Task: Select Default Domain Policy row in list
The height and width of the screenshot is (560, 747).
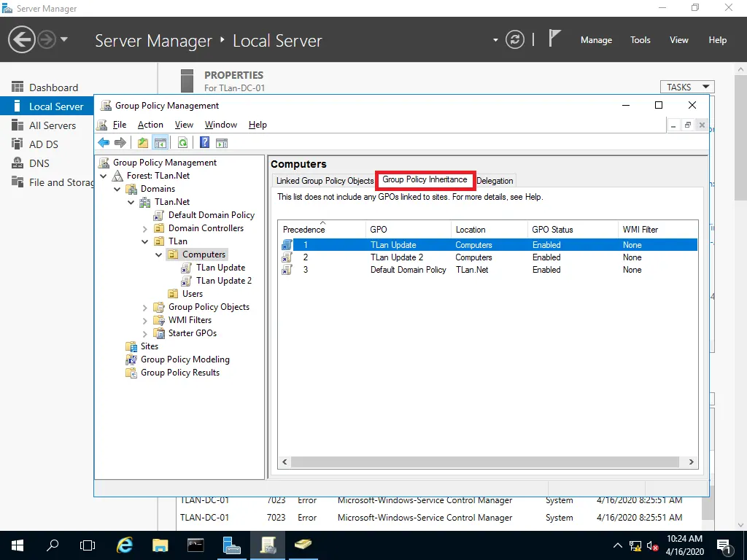Action: [x=488, y=270]
